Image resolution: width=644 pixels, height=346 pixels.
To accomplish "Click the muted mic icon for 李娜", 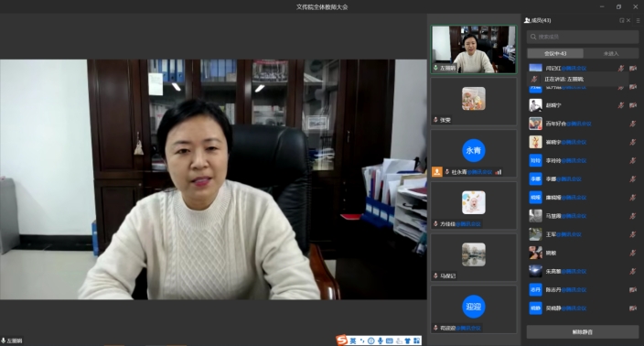I will (x=633, y=179).
